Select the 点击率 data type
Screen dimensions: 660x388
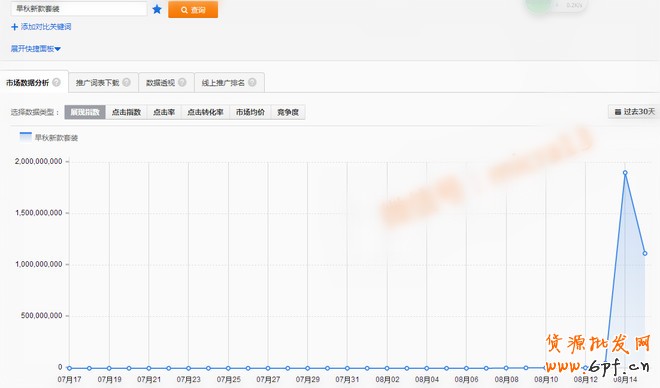coord(164,112)
